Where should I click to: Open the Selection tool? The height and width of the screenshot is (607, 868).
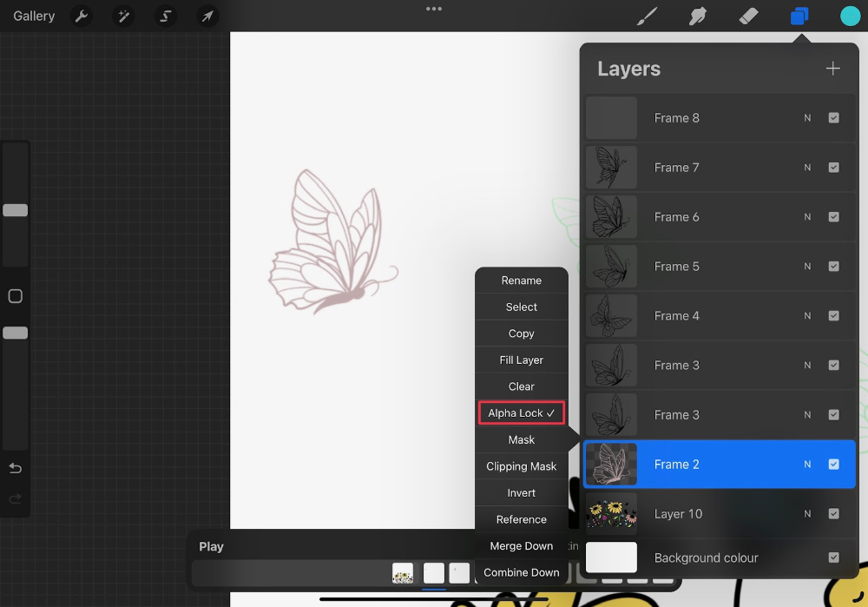click(165, 16)
